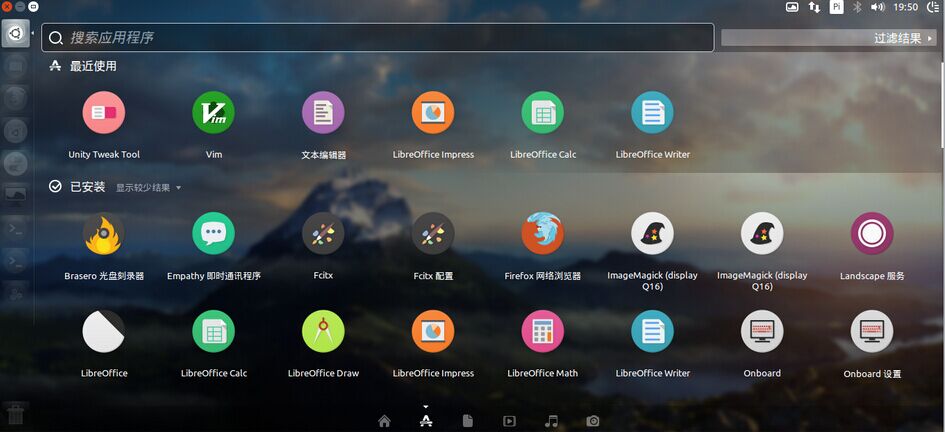This screenshot has height=432, width=945.
Task: Open Vim from recently used apps
Action: tap(213, 112)
